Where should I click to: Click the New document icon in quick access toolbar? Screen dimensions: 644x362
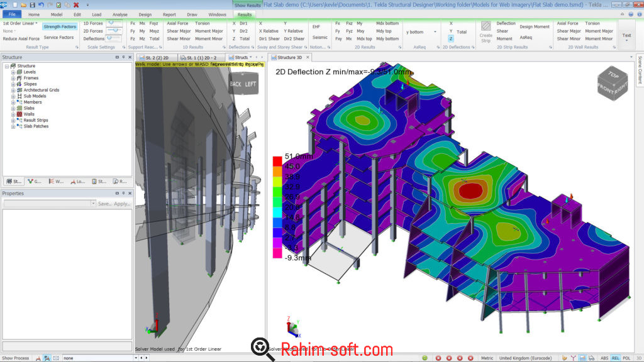(15, 5)
